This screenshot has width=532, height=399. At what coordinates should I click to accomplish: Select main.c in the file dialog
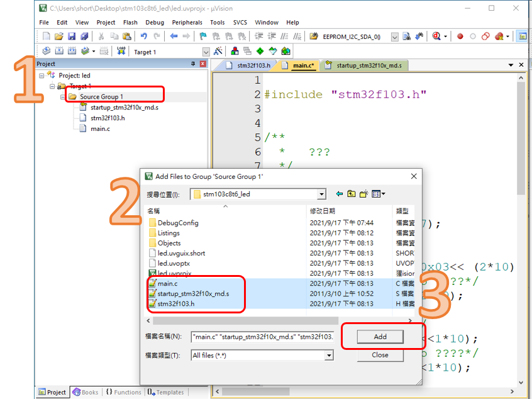tap(168, 284)
